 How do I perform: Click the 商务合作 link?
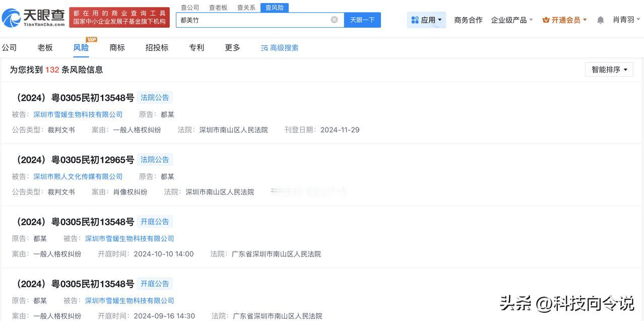(468, 20)
